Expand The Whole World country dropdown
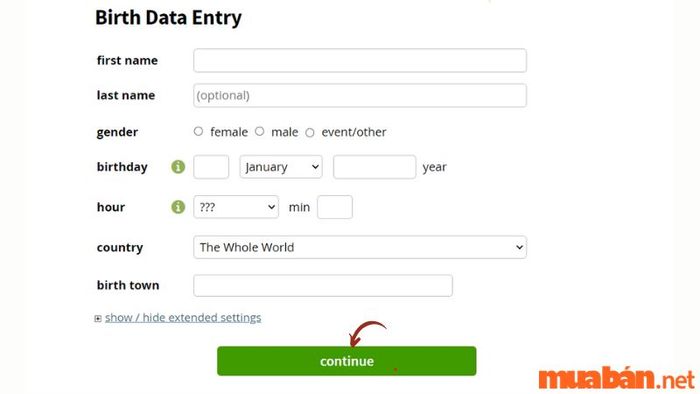700x394 pixels. tap(360, 247)
